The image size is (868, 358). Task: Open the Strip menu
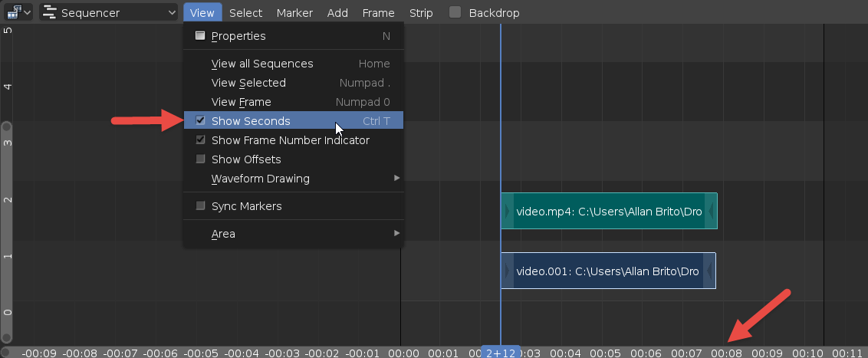(x=421, y=12)
